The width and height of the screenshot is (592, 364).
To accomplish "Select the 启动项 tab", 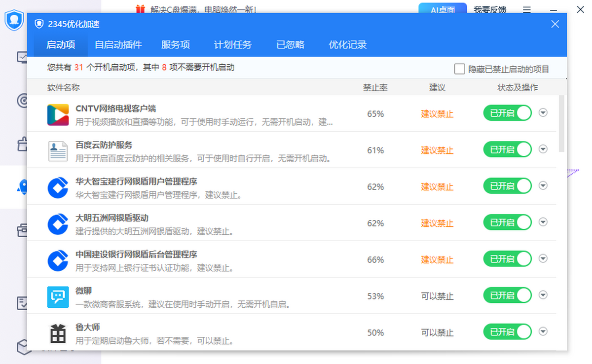I will (61, 45).
